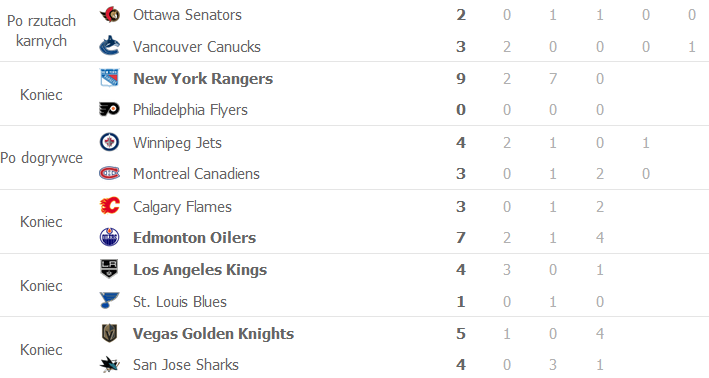Click the Edmonton Oilers logo
The image size is (709, 378).
pos(109,237)
